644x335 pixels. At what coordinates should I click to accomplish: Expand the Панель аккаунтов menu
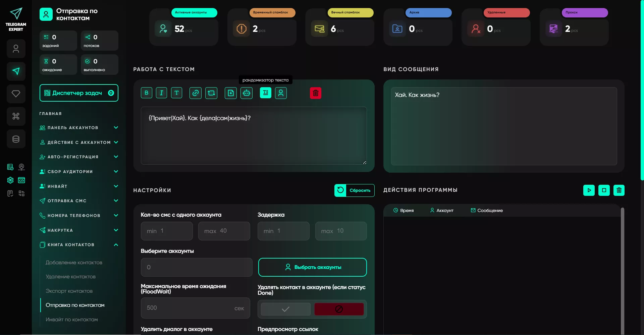(79, 127)
